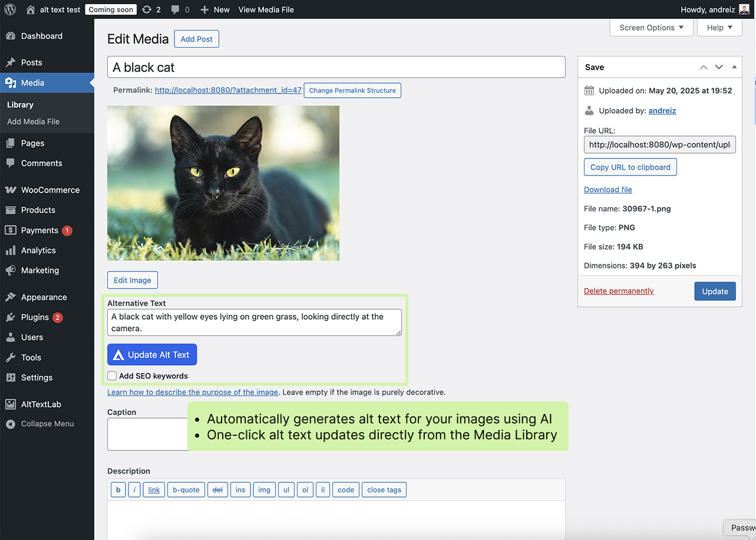This screenshot has height=540, width=756.
Task: Toggle Save panel collapse triangle
Action: coord(734,67)
